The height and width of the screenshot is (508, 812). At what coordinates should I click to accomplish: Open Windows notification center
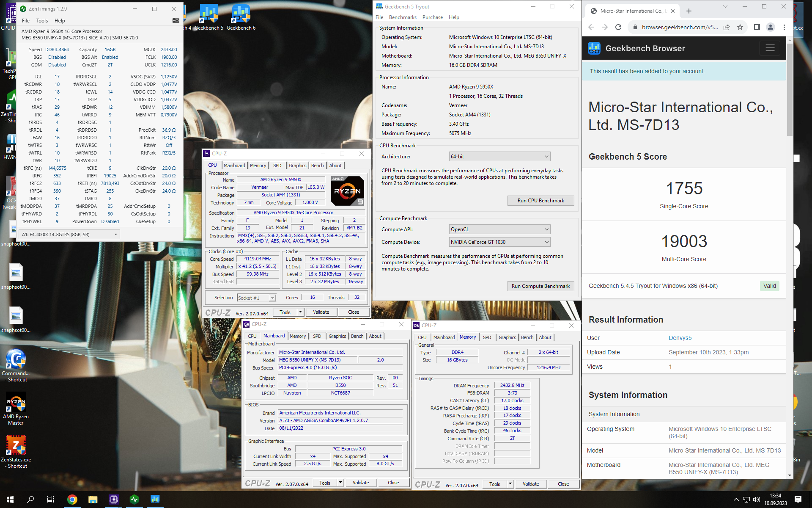click(x=798, y=500)
